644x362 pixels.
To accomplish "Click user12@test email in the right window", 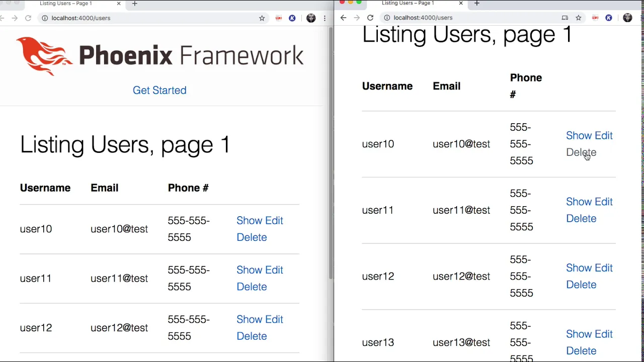I will click(x=461, y=277).
